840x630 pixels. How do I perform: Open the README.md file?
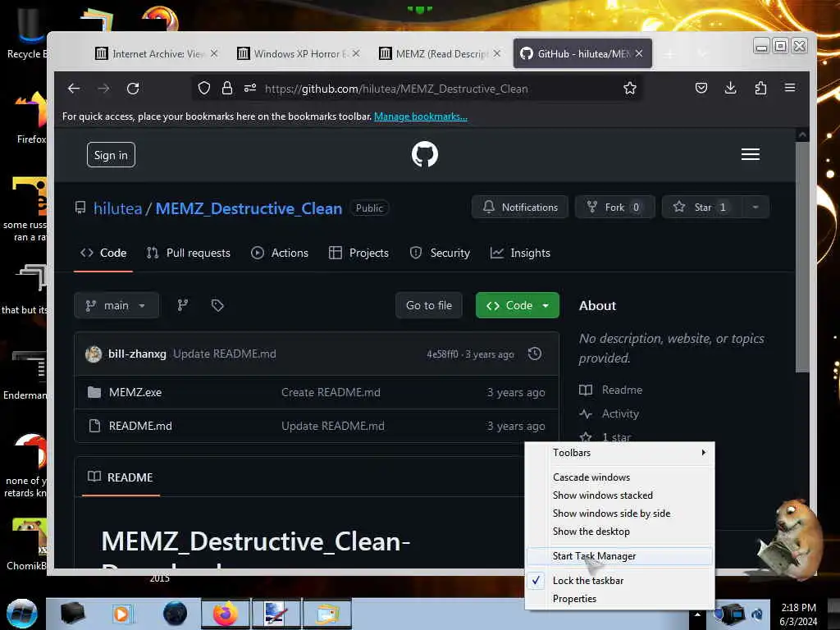140,426
